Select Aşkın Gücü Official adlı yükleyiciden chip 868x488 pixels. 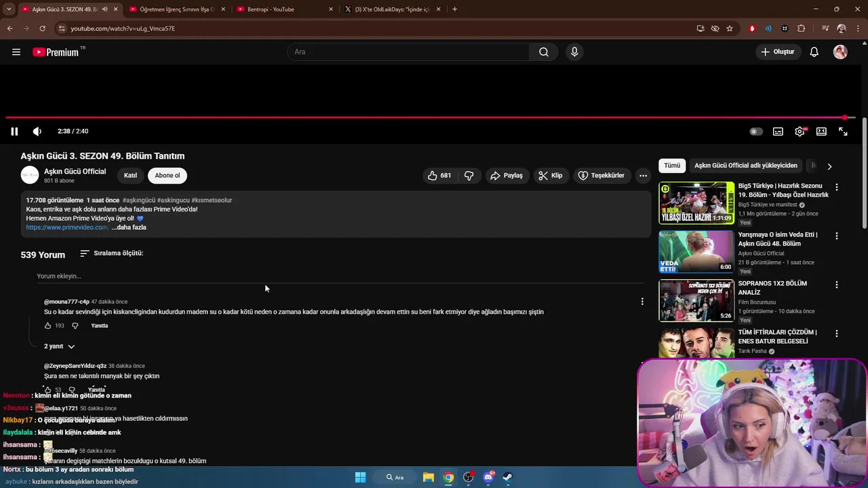[746, 165]
